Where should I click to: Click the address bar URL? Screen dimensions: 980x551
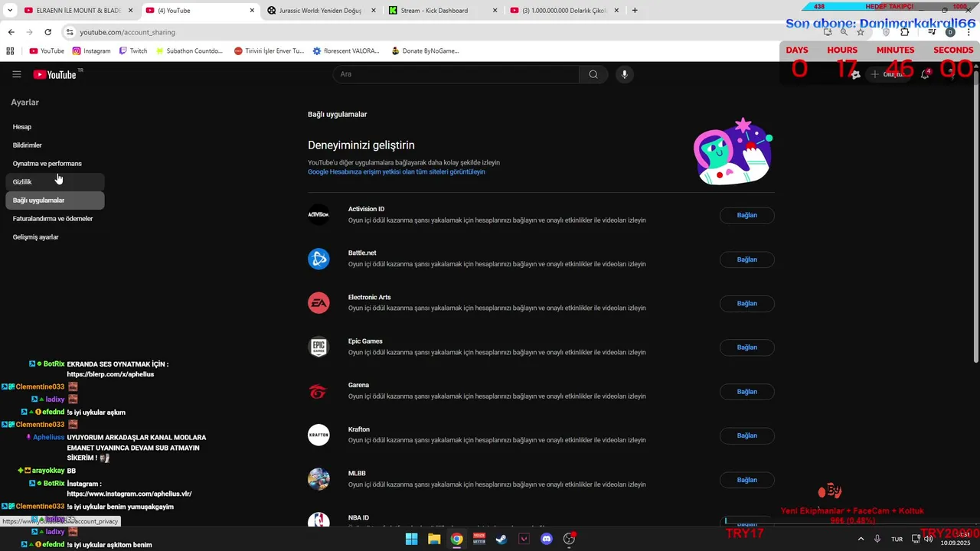(x=128, y=32)
